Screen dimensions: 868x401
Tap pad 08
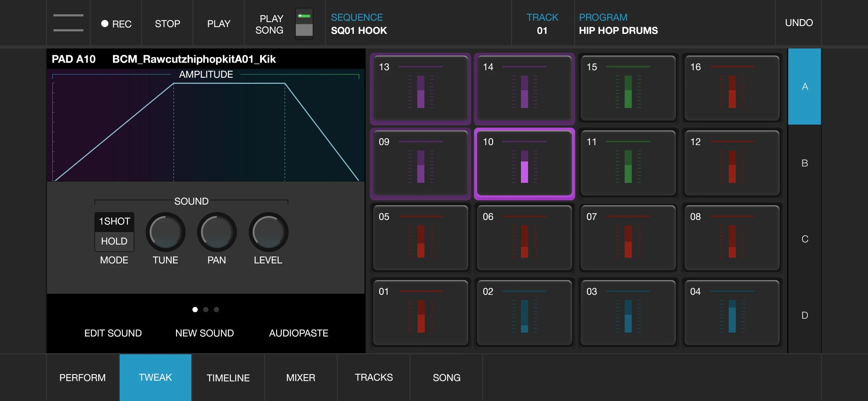pos(732,238)
